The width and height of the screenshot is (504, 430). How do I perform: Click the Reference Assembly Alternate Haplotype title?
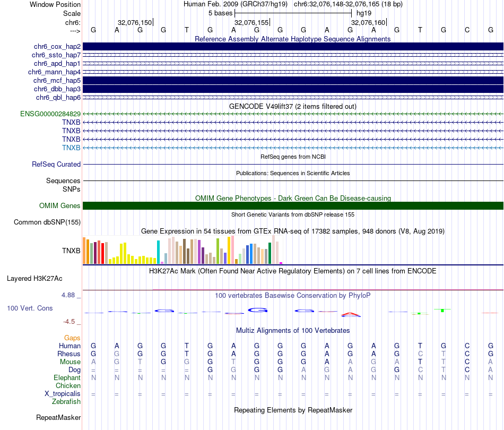coord(292,39)
